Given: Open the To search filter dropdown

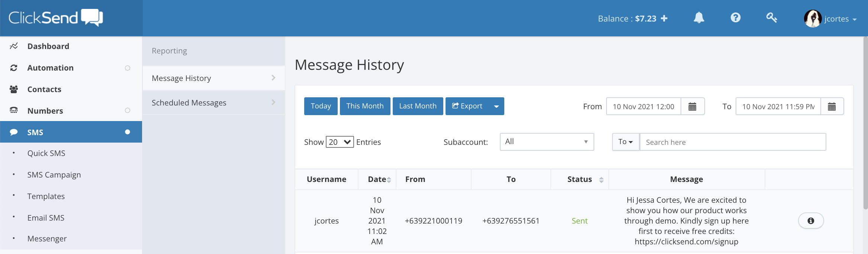Looking at the screenshot, I should point(626,142).
